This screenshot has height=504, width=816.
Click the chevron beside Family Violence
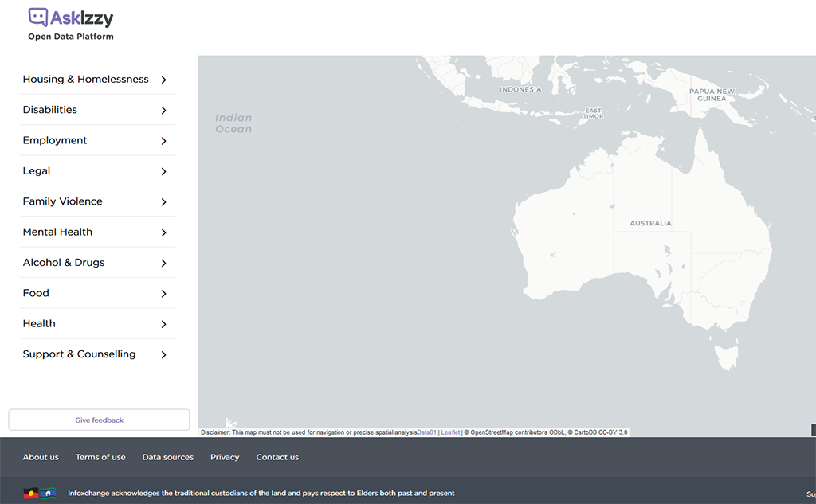[x=163, y=202]
